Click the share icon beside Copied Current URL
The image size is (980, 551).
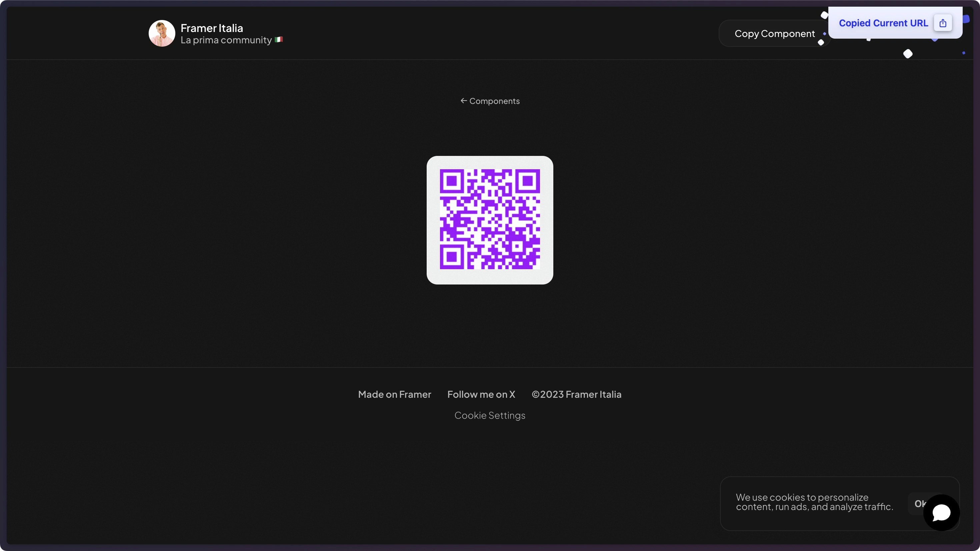(943, 23)
